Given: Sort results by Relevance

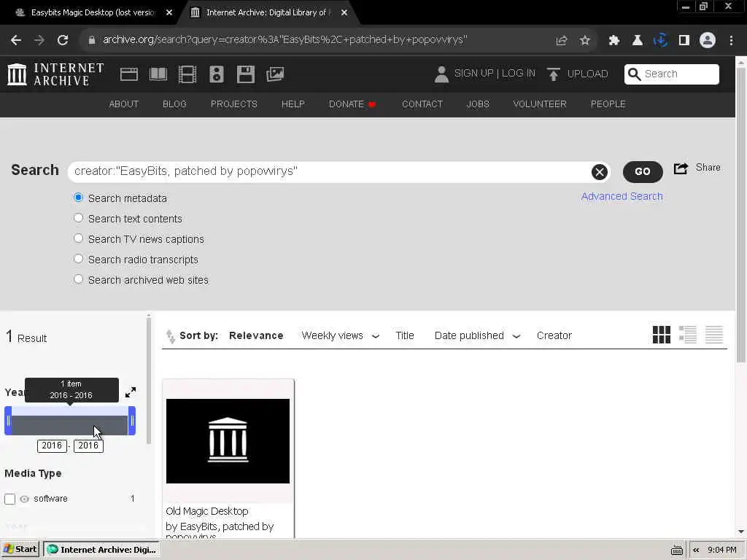Looking at the screenshot, I should pyautogui.click(x=256, y=335).
